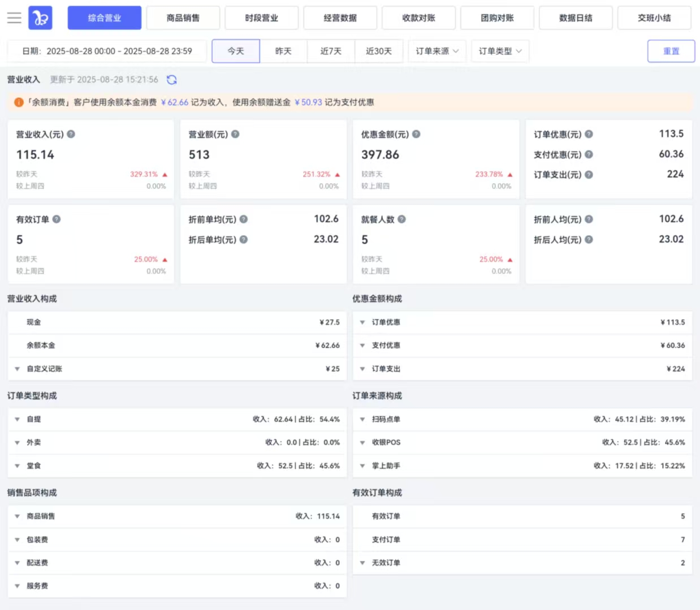Switch to the 综合营业 tab
Image resolution: width=700 pixels, height=610 pixels.
[105, 18]
